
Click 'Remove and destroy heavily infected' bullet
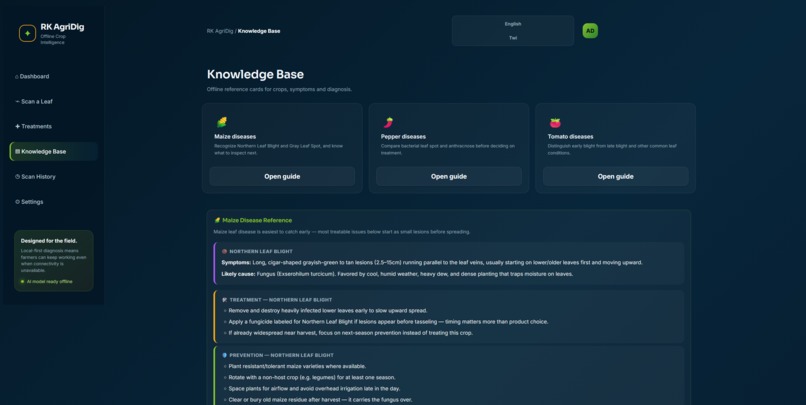(328, 311)
